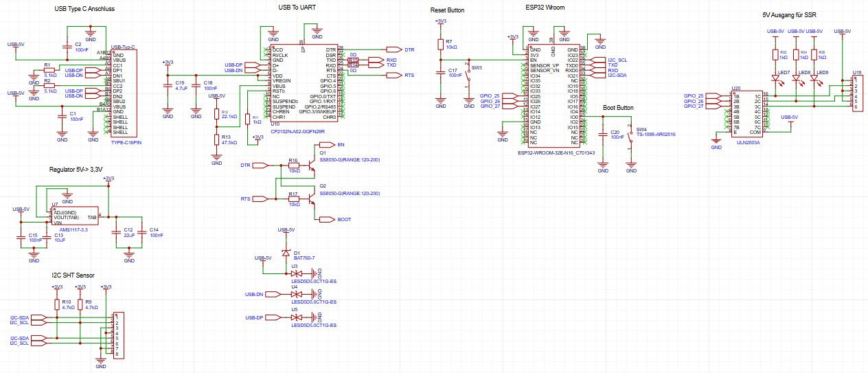
Task: Click the SW4 boot switch symbol
Action: pos(630,136)
